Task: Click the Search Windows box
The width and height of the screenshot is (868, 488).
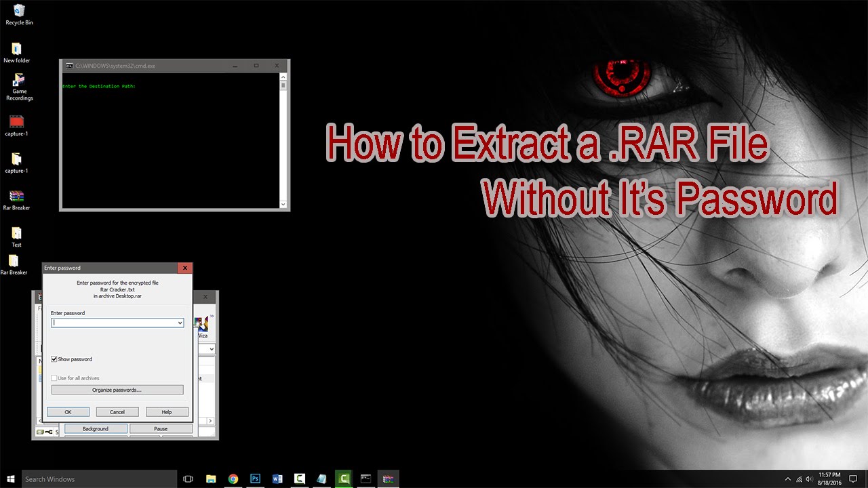Action: tap(99, 479)
